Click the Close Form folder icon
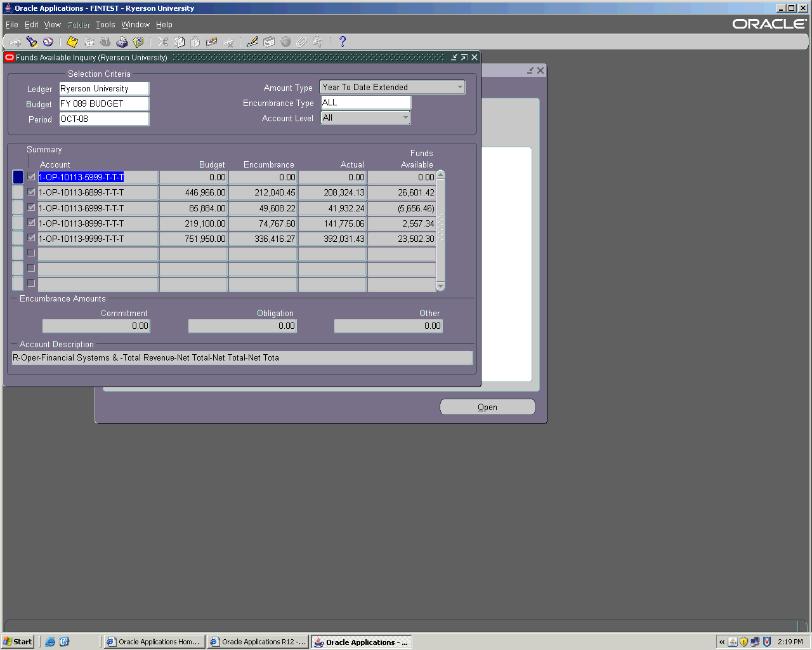The image size is (812, 650). (138, 42)
